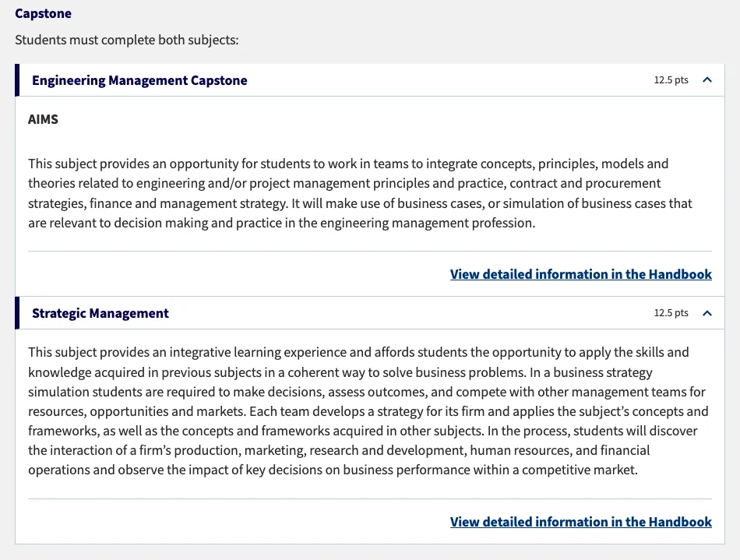Click the Capstone section heading
Viewport: 740px width, 560px height.
click(x=43, y=14)
